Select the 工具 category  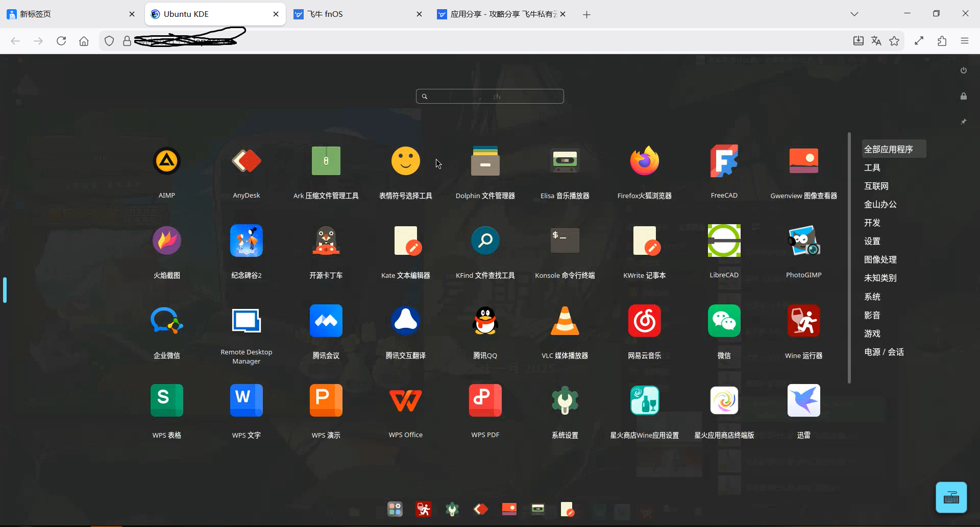coord(872,167)
